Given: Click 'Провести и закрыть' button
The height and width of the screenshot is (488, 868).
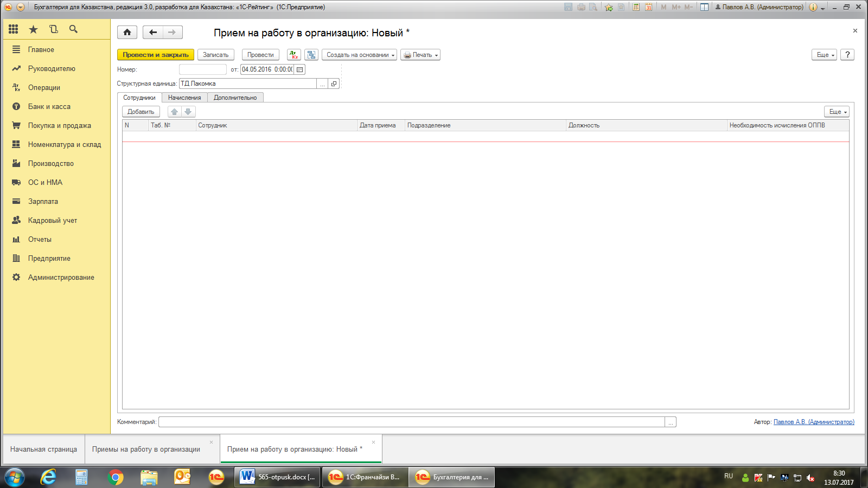Looking at the screenshot, I should click(x=156, y=55).
